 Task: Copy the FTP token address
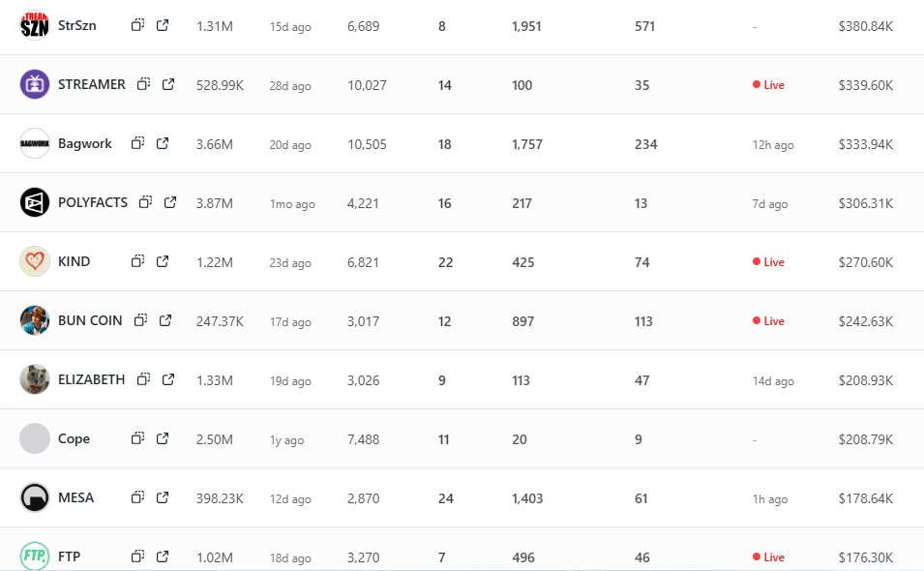(137, 556)
